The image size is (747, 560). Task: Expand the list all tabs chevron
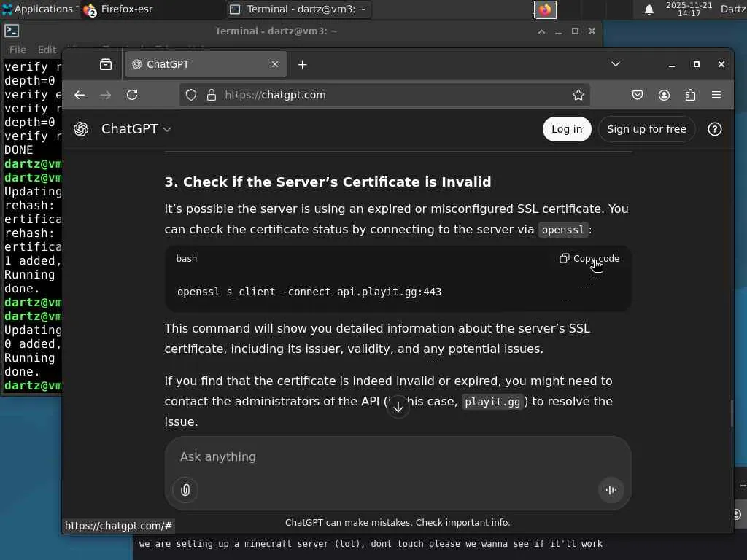(x=616, y=64)
